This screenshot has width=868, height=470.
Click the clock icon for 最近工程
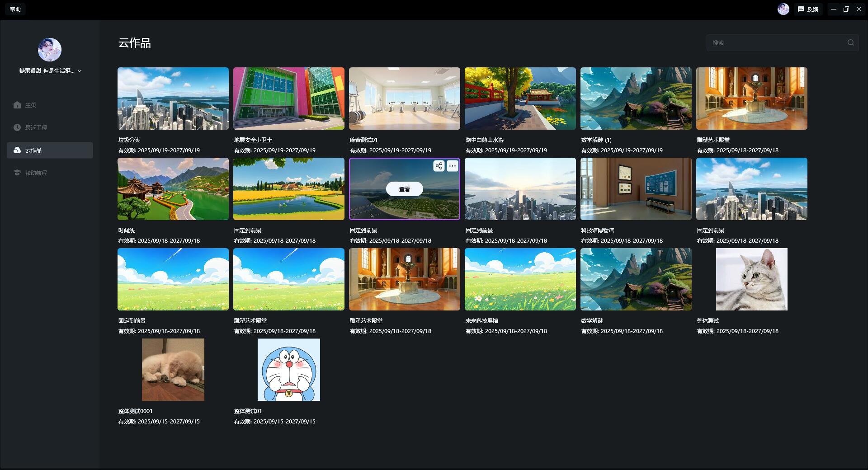pos(17,127)
